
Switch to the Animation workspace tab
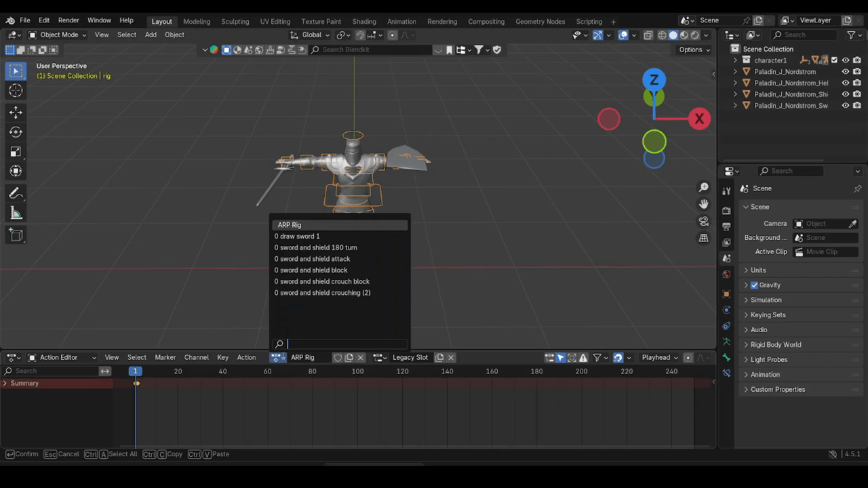401,22
